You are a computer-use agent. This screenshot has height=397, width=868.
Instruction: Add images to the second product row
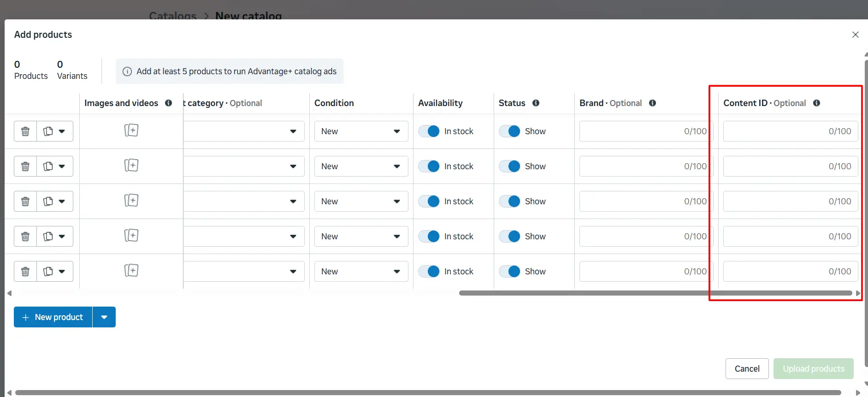click(x=131, y=166)
